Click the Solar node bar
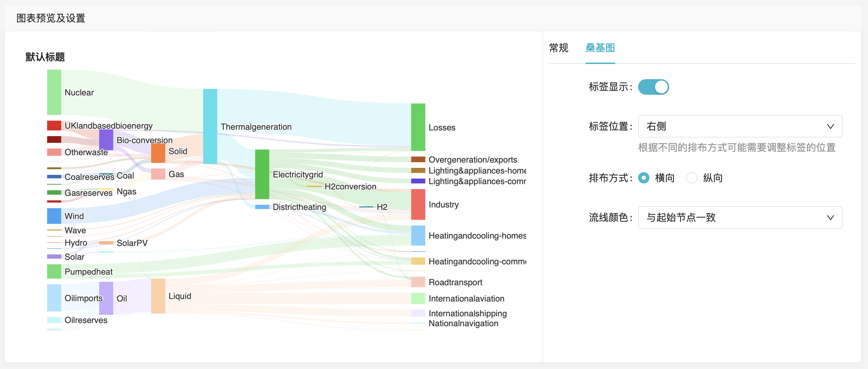Screen dimensions: 868x369 tap(54, 257)
